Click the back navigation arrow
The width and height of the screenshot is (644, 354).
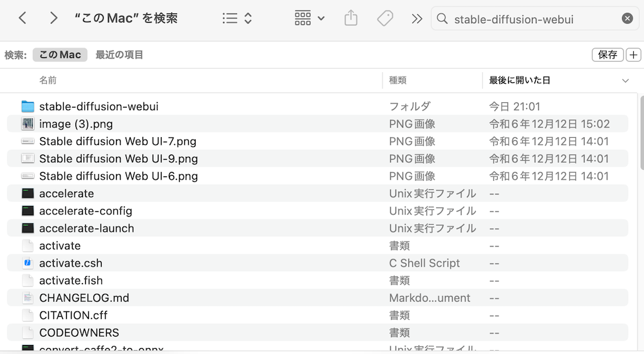coord(23,19)
